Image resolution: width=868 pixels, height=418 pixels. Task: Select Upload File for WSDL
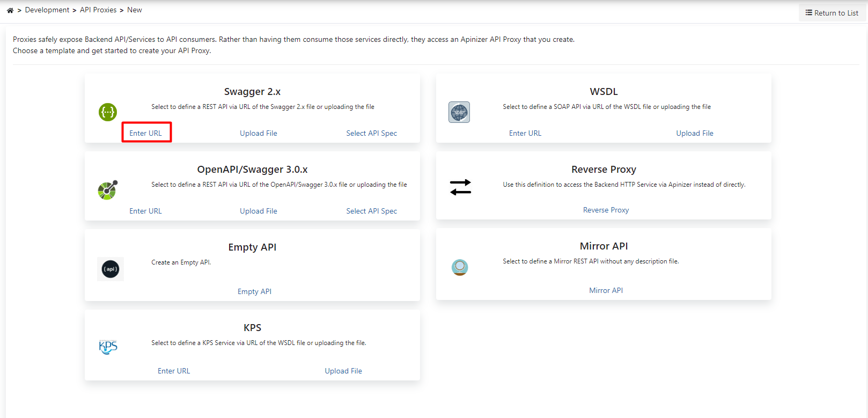695,133
